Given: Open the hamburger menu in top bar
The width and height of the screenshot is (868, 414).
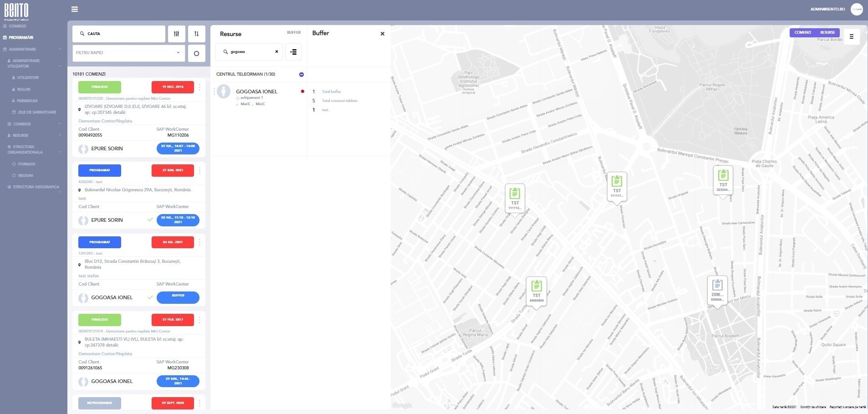Looking at the screenshot, I should pyautogui.click(x=75, y=9).
